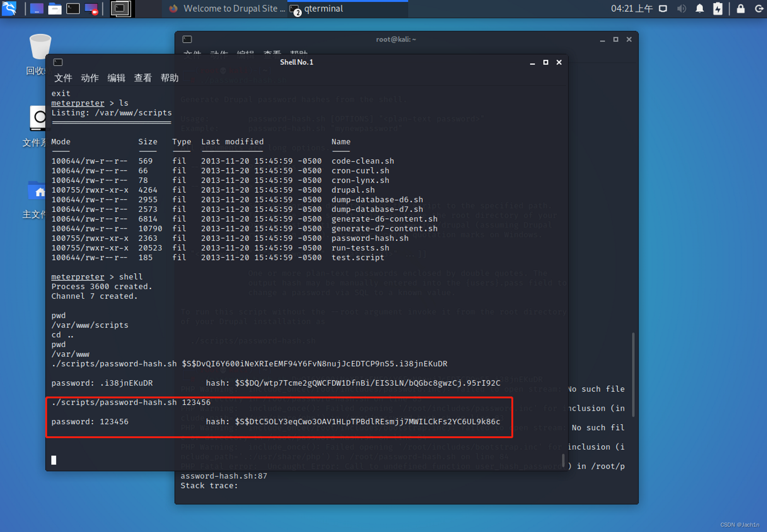Lock the screen with the padlock icon
767x532 pixels.
pyautogui.click(x=740, y=9)
